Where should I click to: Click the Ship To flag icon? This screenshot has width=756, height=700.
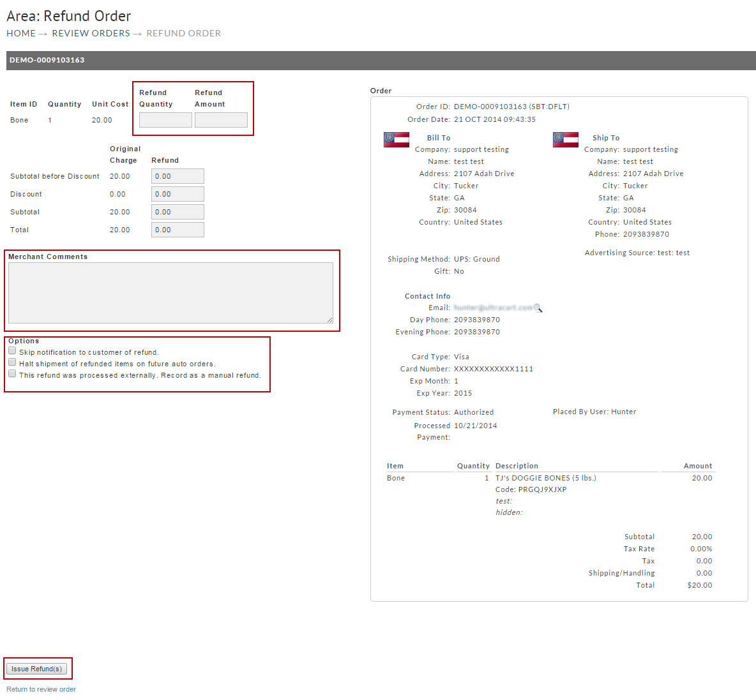click(566, 140)
